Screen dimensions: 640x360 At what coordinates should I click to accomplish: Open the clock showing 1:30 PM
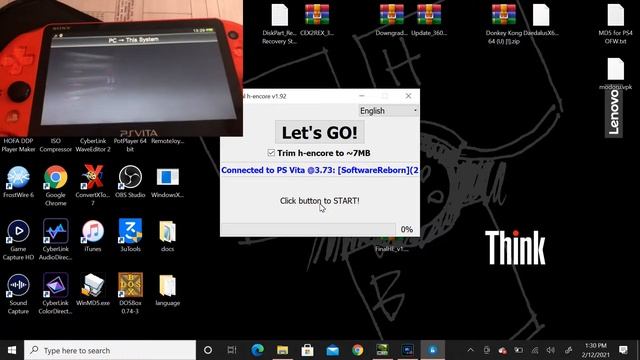(596, 350)
